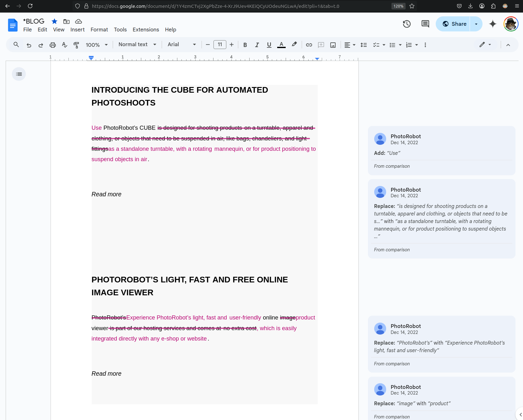
Task: Open the File menu
Action: point(27,30)
